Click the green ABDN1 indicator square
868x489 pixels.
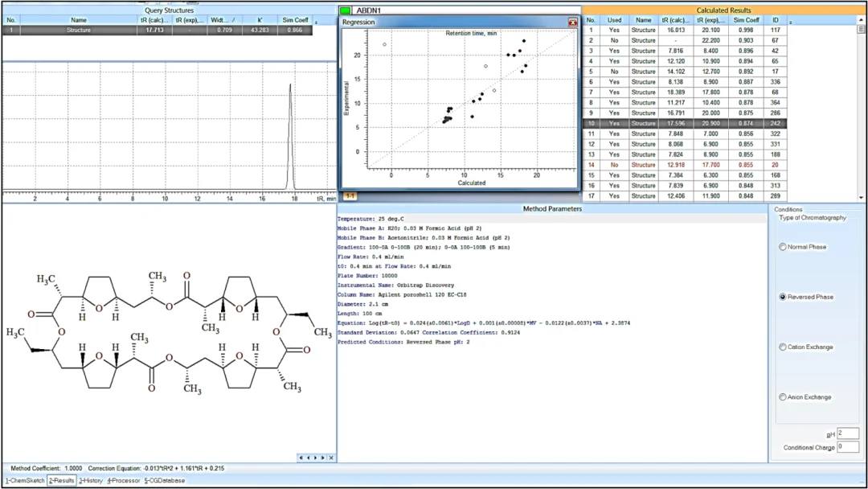tap(346, 10)
